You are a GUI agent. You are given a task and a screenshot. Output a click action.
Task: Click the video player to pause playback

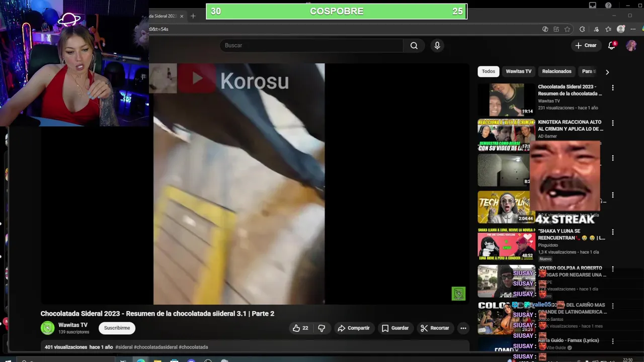[x=255, y=184]
